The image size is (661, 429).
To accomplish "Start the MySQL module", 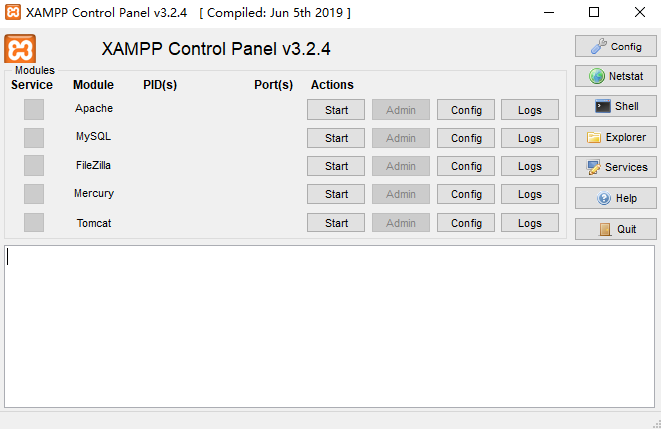I will tap(336, 138).
